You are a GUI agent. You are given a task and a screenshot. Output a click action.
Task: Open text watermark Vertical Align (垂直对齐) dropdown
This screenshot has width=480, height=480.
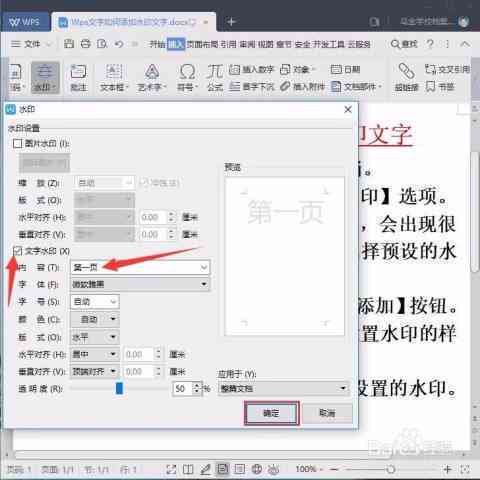pyautogui.click(x=95, y=371)
